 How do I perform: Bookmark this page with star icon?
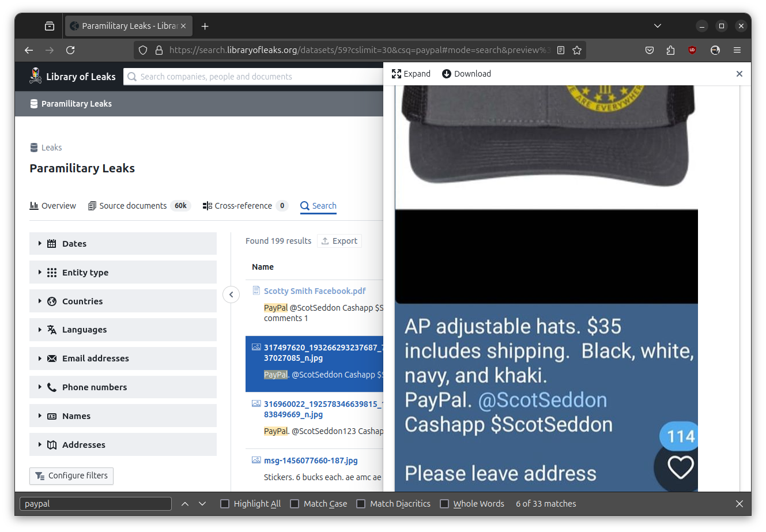coord(577,50)
